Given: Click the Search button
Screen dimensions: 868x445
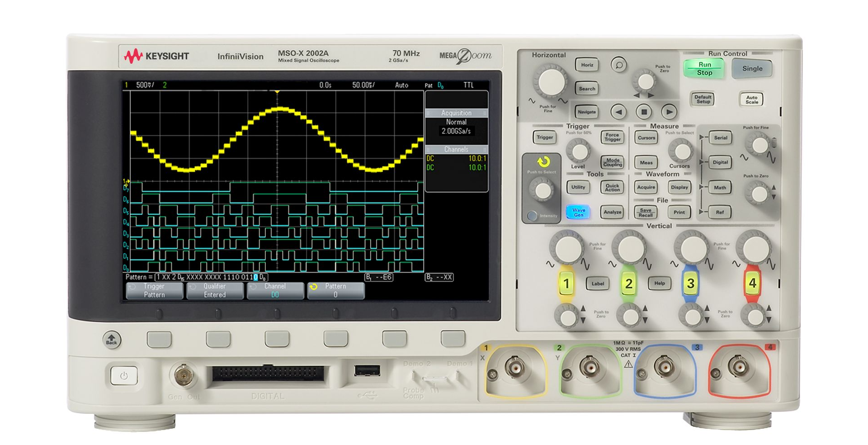Looking at the screenshot, I should click(x=587, y=89).
